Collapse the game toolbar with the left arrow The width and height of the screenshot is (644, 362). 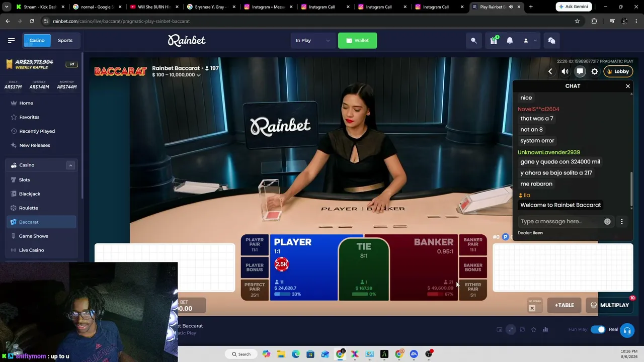(x=550, y=71)
